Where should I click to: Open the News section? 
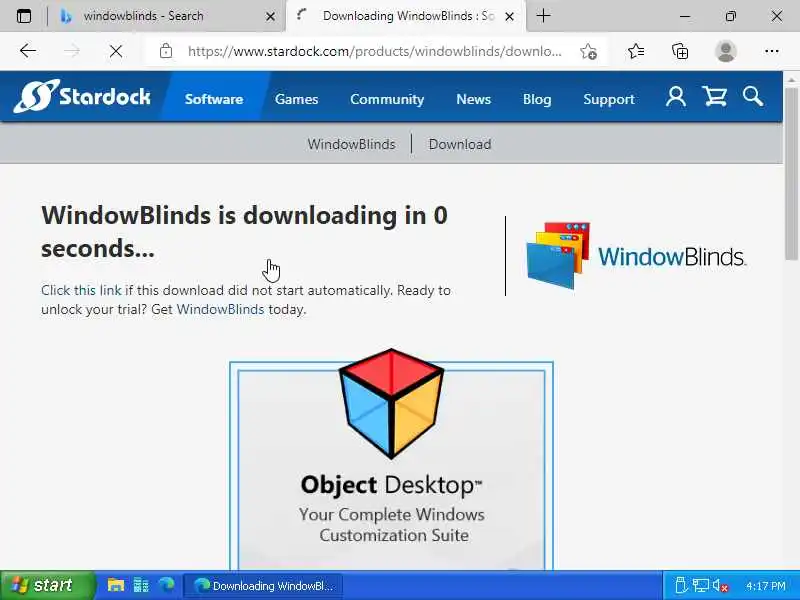473,99
